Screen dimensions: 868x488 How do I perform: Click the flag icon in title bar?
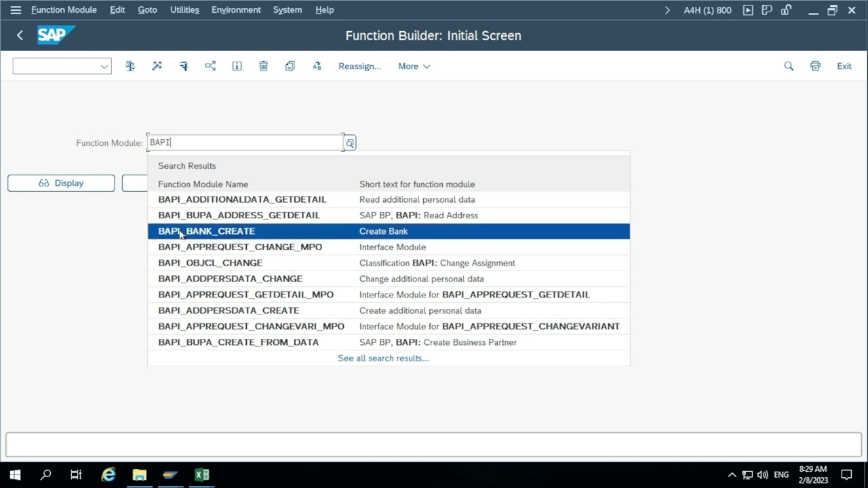click(767, 10)
